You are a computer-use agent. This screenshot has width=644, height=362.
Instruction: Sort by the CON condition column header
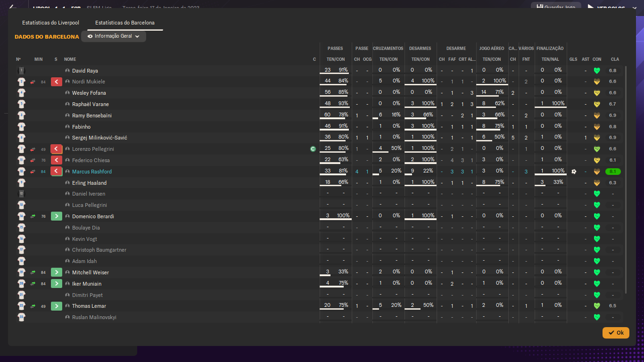tap(597, 59)
